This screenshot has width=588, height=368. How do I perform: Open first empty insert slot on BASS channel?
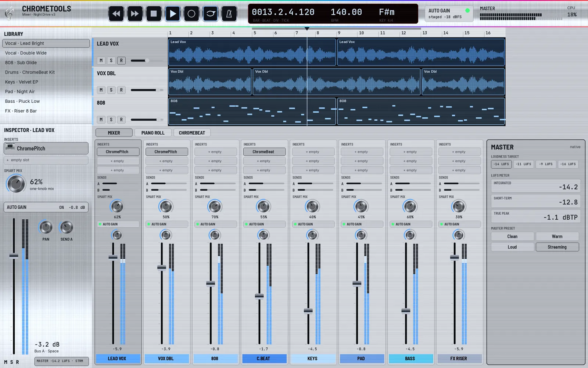pos(411,152)
